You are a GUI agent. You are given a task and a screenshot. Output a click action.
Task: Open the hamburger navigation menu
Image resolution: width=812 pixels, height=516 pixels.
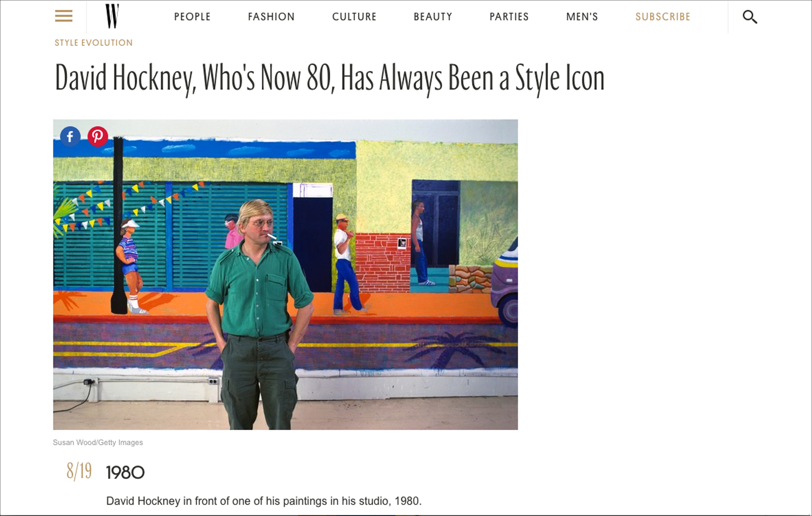(64, 16)
